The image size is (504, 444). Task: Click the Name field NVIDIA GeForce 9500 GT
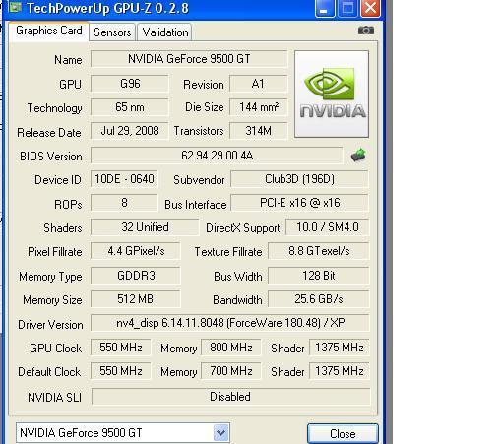click(x=189, y=59)
